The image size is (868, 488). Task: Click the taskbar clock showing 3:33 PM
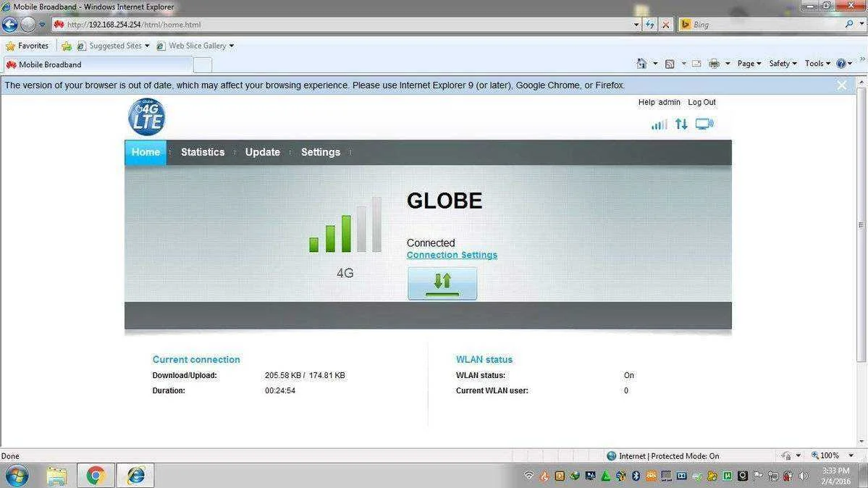click(836, 476)
